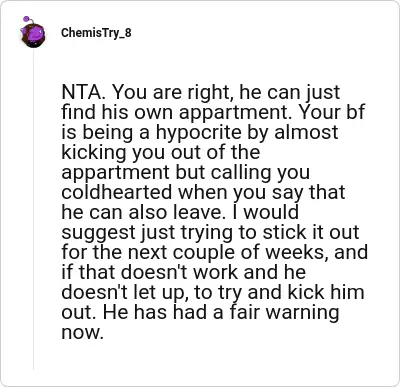The height and width of the screenshot is (387, 400).
Task: Collapse the comment using the vertical thread line
Action: tap(33, 209)
